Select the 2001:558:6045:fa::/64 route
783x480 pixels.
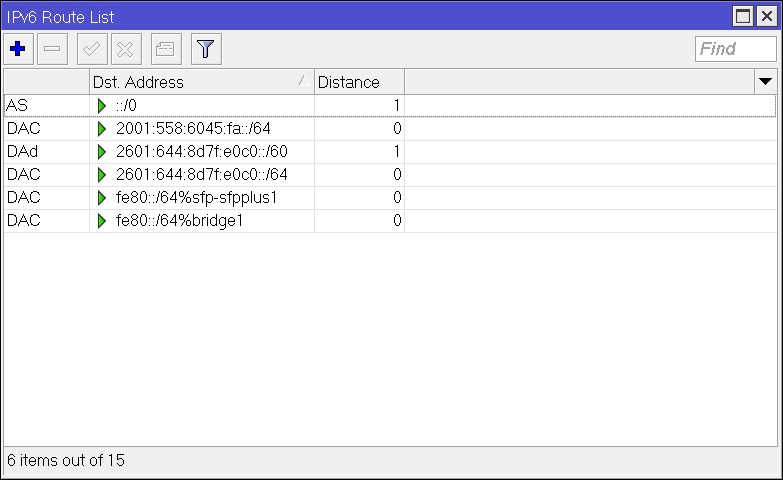(390, 128)
